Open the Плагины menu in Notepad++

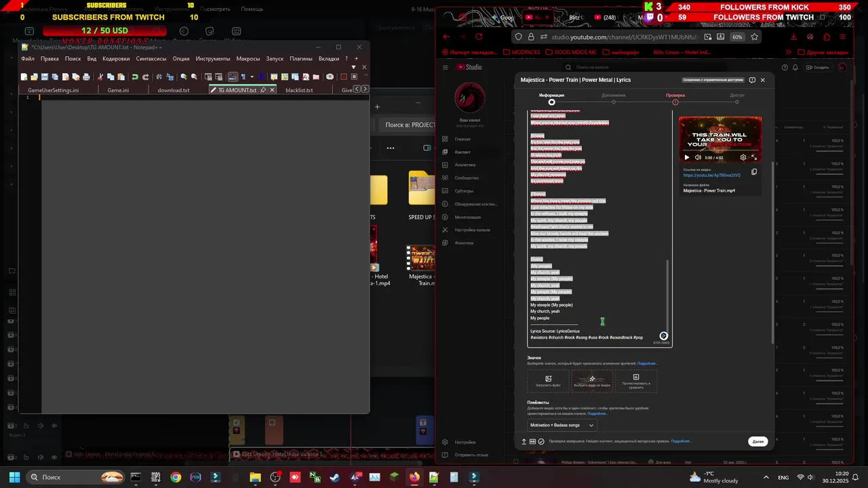pyautogui.click(x=301, y=59)
